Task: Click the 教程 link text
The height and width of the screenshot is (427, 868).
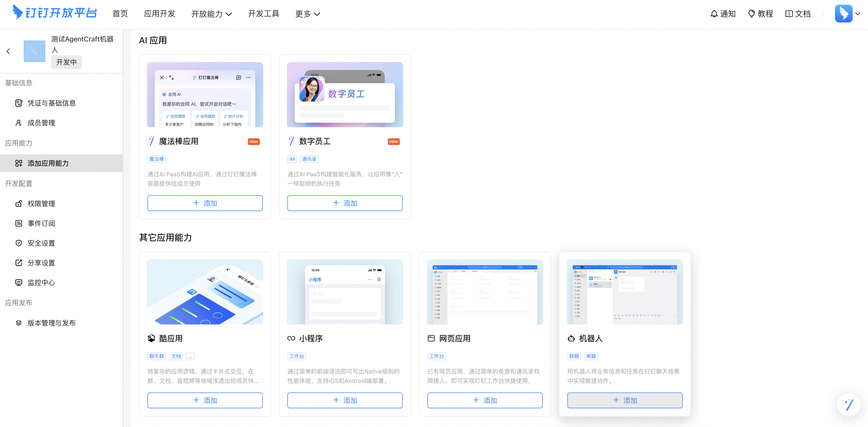Action: (x=765, y=14)
